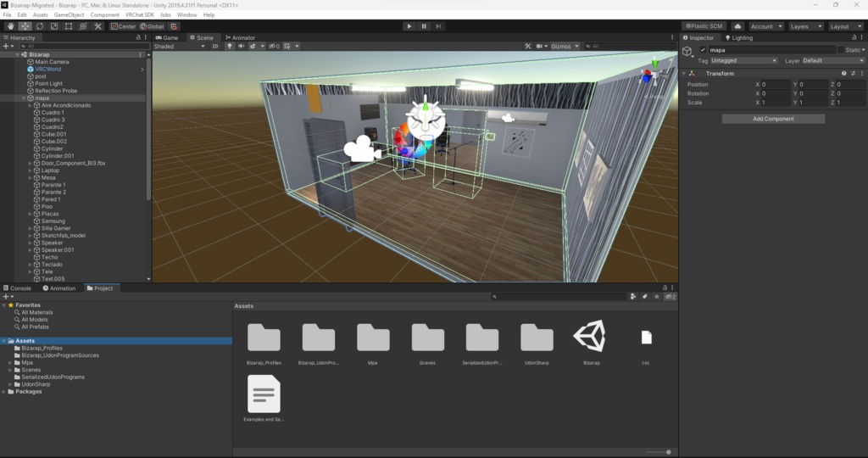This screenshot has height=458, width=868.
Task: Switch to the Lighting tab
Action: click(x=738, y=37)
